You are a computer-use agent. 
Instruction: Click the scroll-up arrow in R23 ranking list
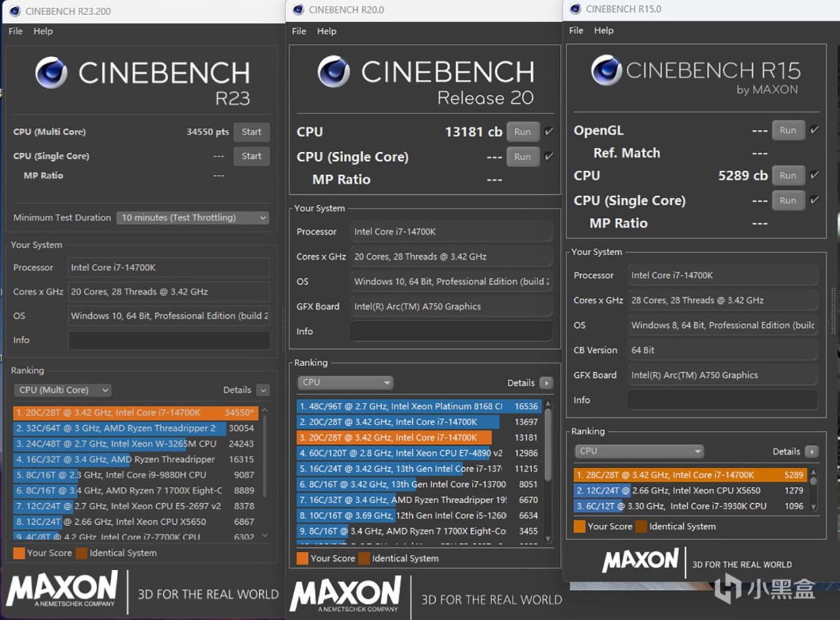(x=264, y=411)
